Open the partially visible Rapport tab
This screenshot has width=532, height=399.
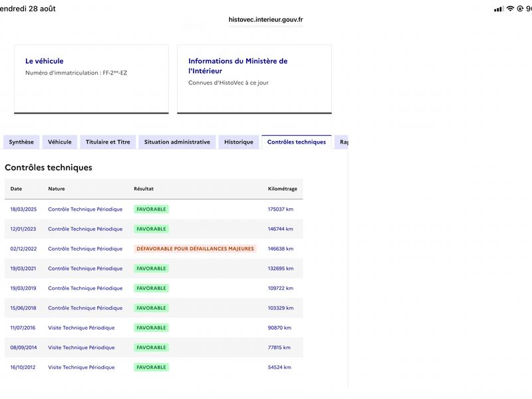point(342,142)
